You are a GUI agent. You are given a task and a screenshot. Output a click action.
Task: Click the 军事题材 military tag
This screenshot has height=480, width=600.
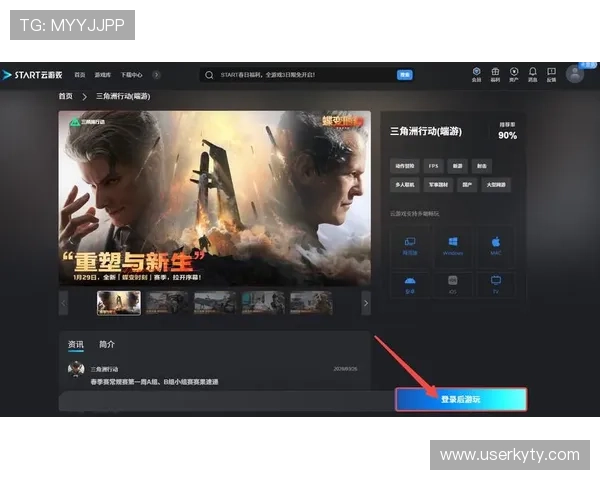click(438, 185)
